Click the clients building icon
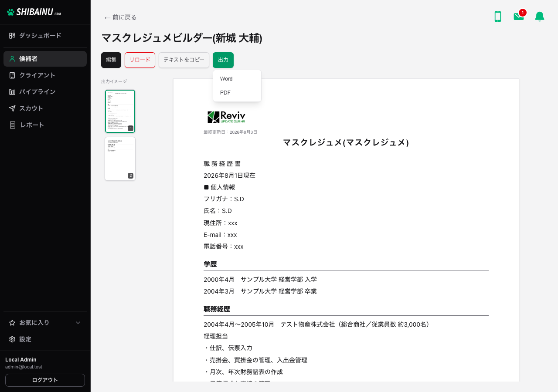Screen dimensions: 558x392 pyautogui.click(x=12, y=75)
